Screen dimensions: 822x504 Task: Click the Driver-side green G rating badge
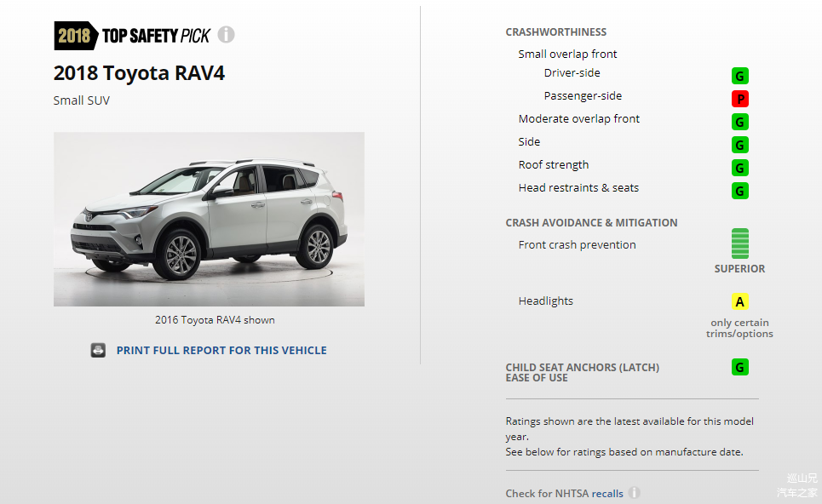click(x=739, y=76)
